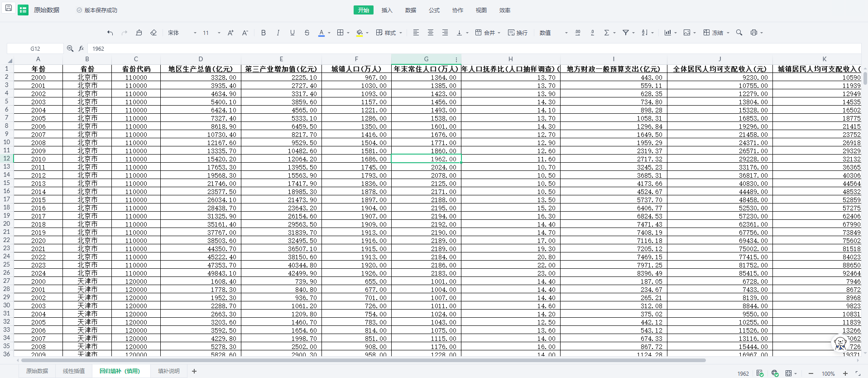
Task: Click the Sum sigma icon
Action: pyautogui.click(x=607, y=33)
